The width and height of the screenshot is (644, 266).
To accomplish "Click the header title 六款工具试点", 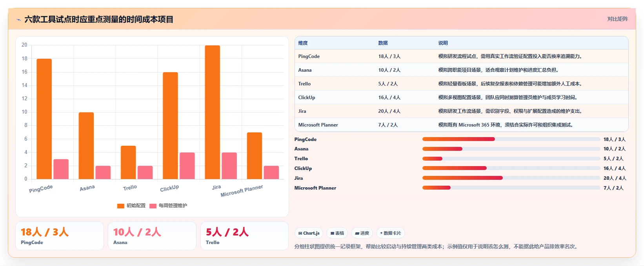I will point(99,20).
